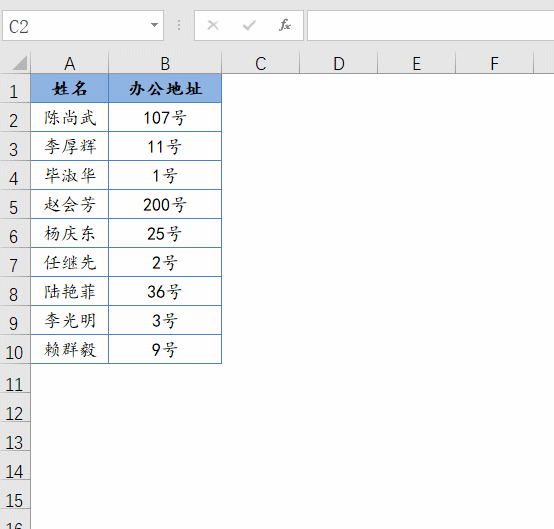Select the cell containing 200号
Screen dimensions: 554x529
click(165, 204)
